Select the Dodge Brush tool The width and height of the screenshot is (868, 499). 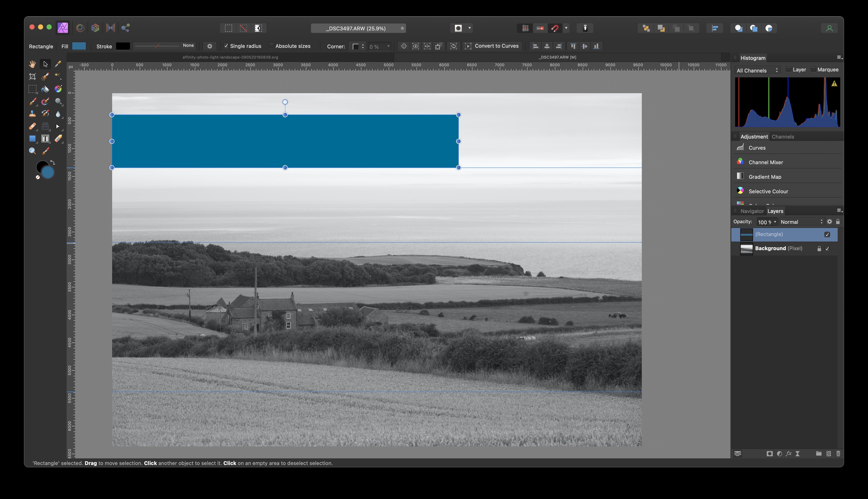[58, 101]
